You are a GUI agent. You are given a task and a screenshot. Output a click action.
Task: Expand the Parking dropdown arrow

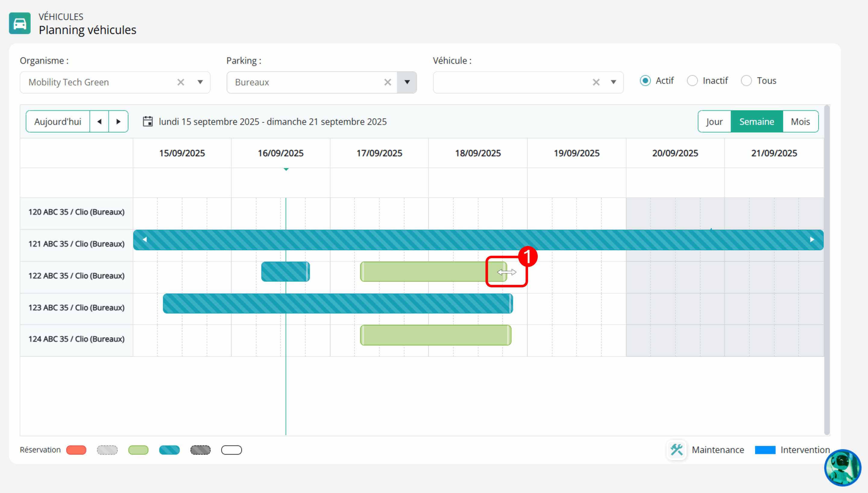(407, 82)
